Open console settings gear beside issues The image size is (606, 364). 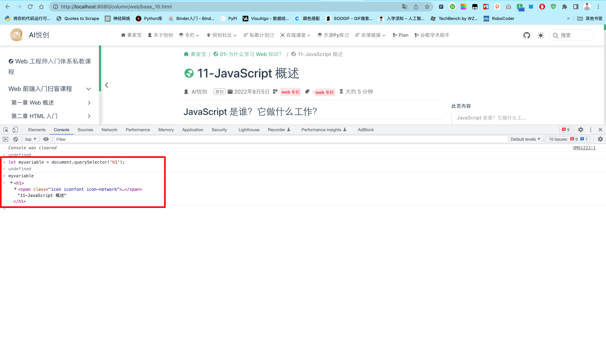point(600,139)
